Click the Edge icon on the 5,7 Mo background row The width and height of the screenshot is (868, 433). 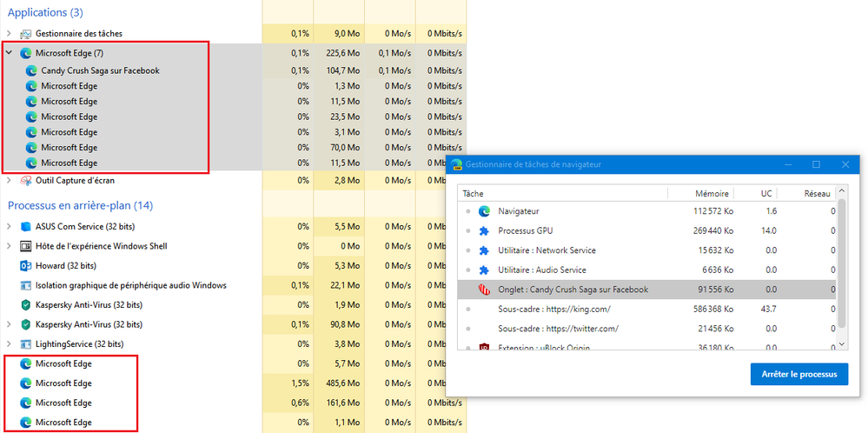click(x=25, y=363)
